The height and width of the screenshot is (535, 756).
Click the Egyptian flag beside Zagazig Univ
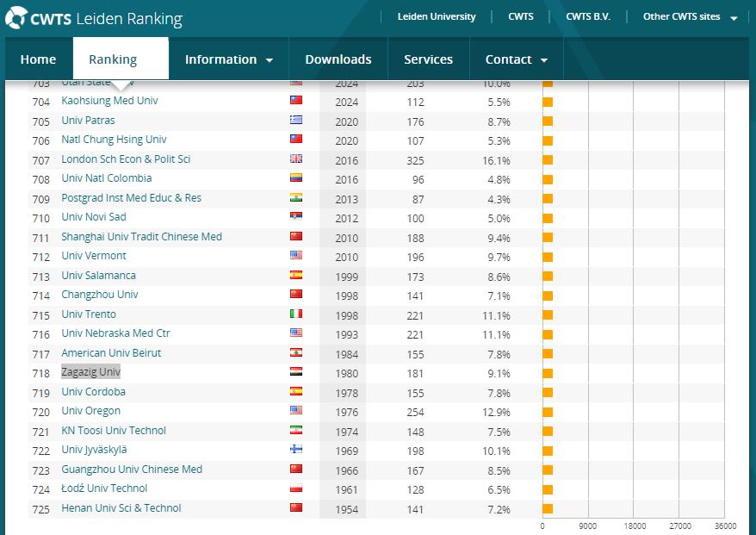pos(296,372)
